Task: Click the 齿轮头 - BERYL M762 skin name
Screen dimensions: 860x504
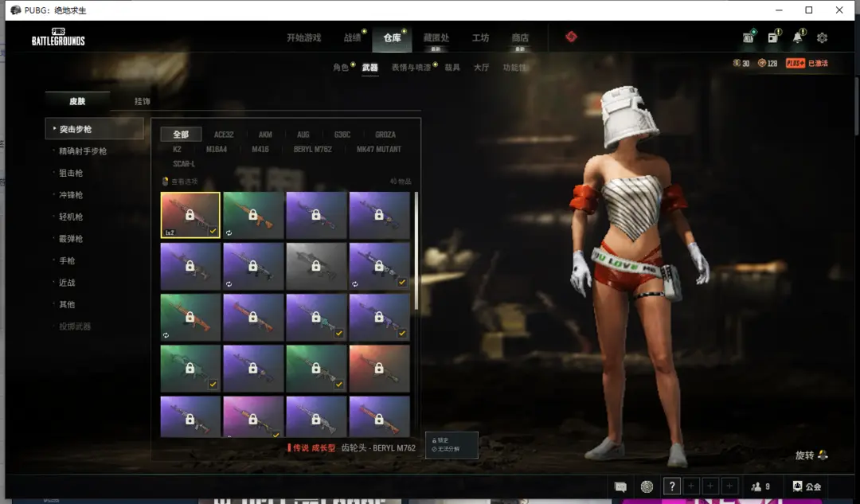Action: pos(378,448)
